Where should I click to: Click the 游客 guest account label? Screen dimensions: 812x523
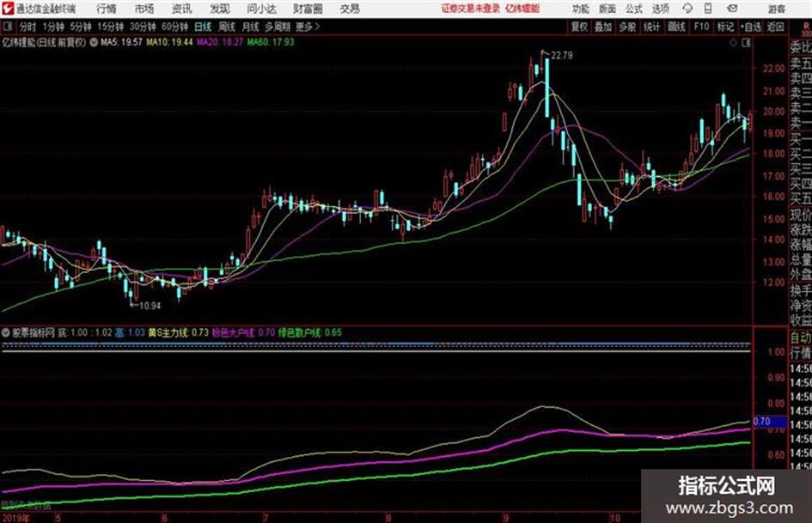(x=776, y=9)
